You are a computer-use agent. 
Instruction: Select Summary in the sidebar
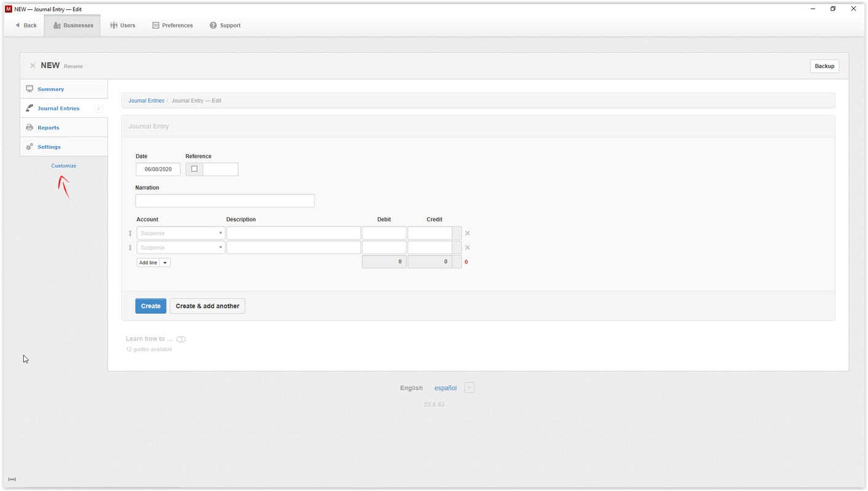pyautogui.click(x=64, y=89)
